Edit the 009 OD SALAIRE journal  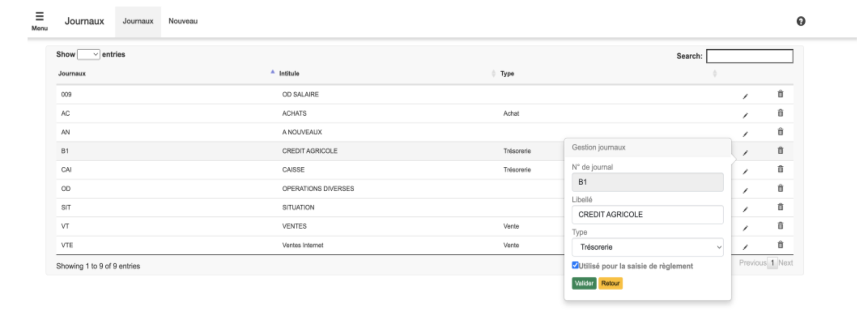click(x=745, y=96)
